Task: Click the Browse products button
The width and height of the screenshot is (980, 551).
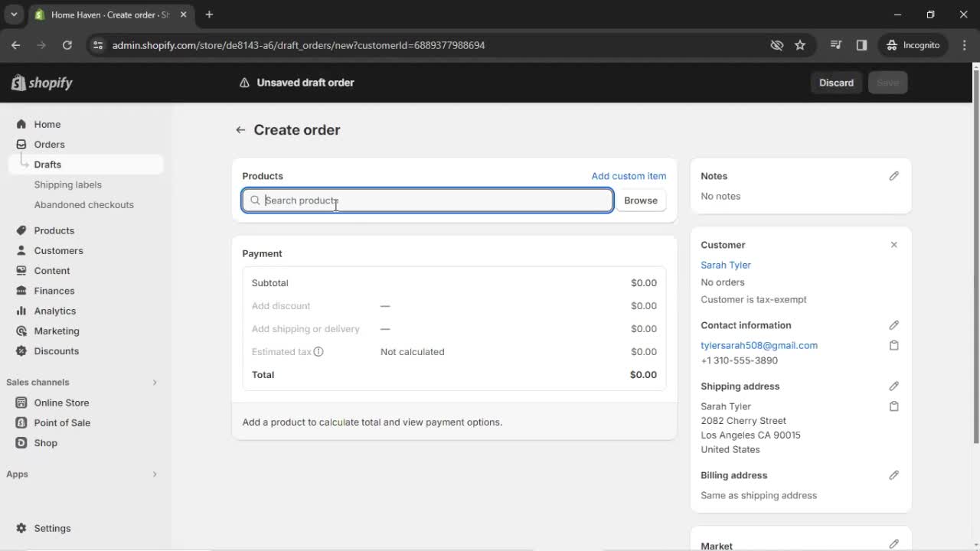Action: [x=641, y=201]
